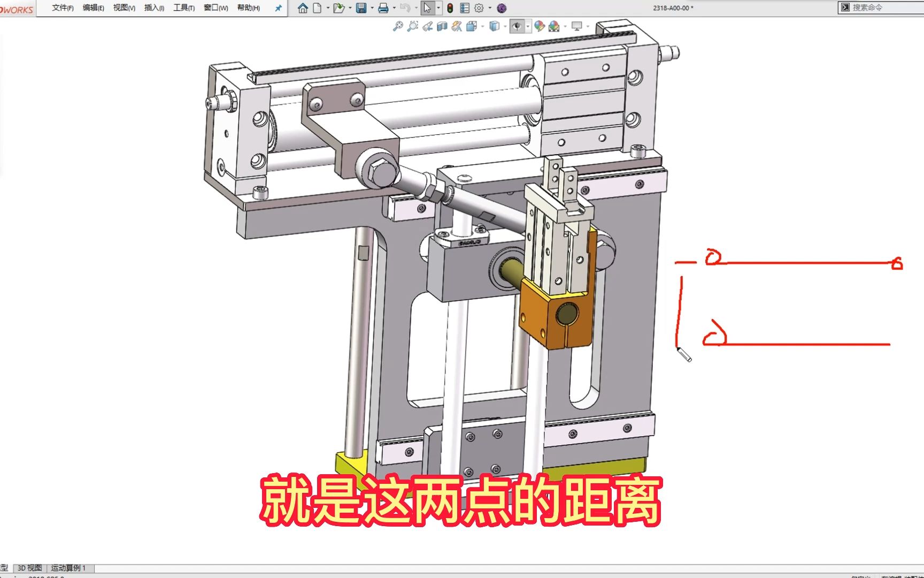This screenshot has height=578, width=924.
Task: Open the 视图(V) menu
Action: click(x=124, y=8)
